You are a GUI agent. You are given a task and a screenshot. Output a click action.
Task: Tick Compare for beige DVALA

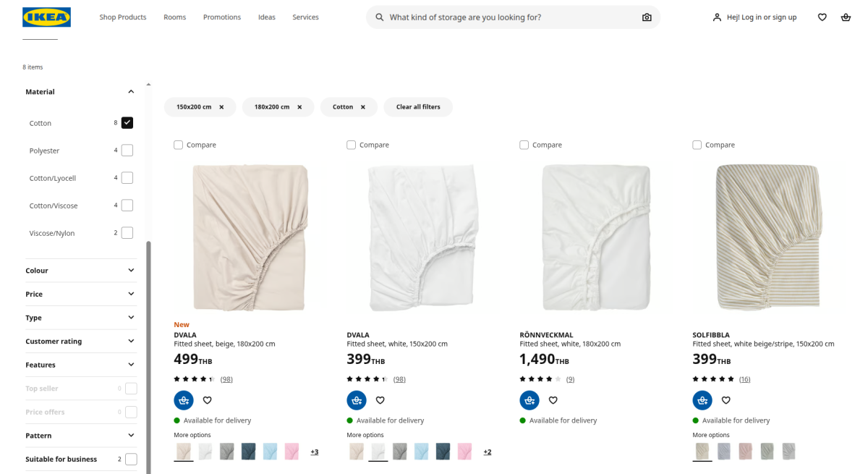point(179,145)
